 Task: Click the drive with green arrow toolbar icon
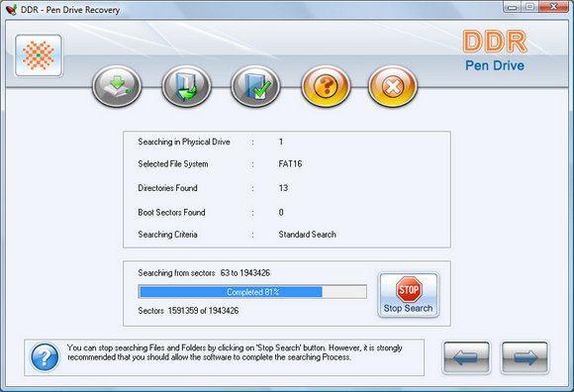[x=117, y=86]
